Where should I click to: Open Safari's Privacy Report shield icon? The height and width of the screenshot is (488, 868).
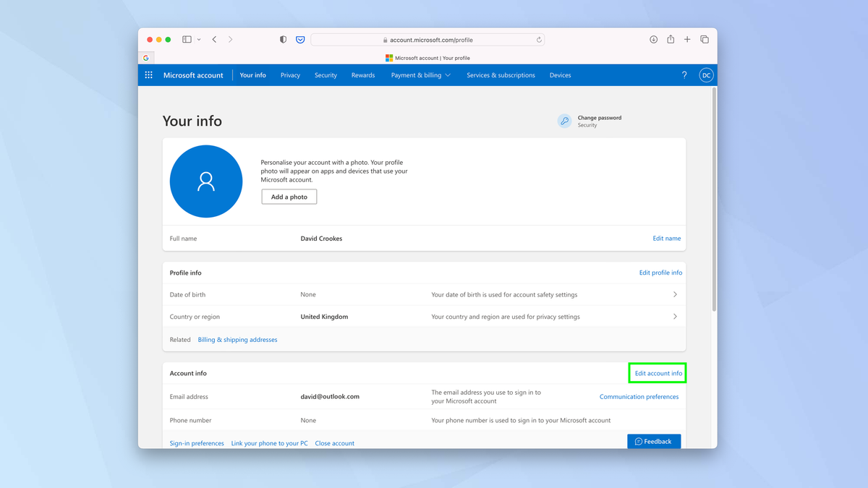click(x=283, y=39)
